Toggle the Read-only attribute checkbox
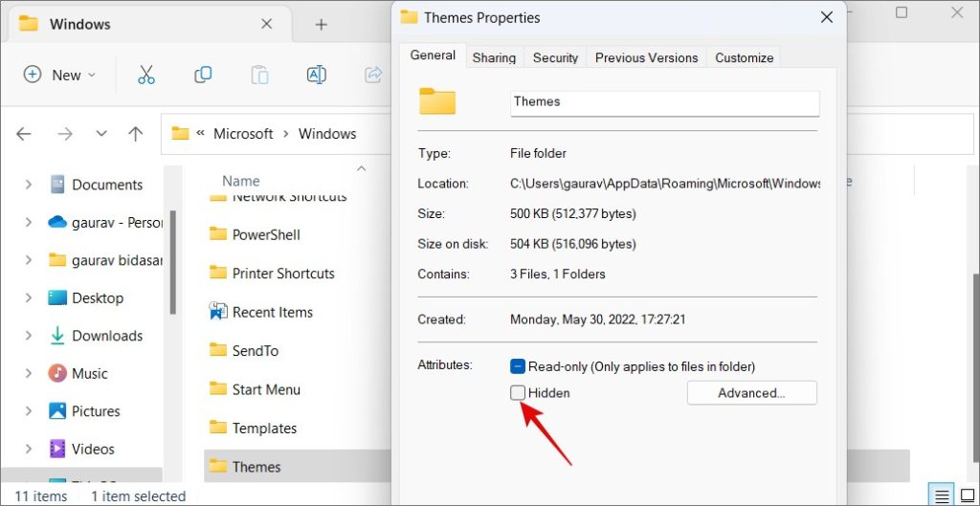This screenshot has width=980, height=506. 517,366
